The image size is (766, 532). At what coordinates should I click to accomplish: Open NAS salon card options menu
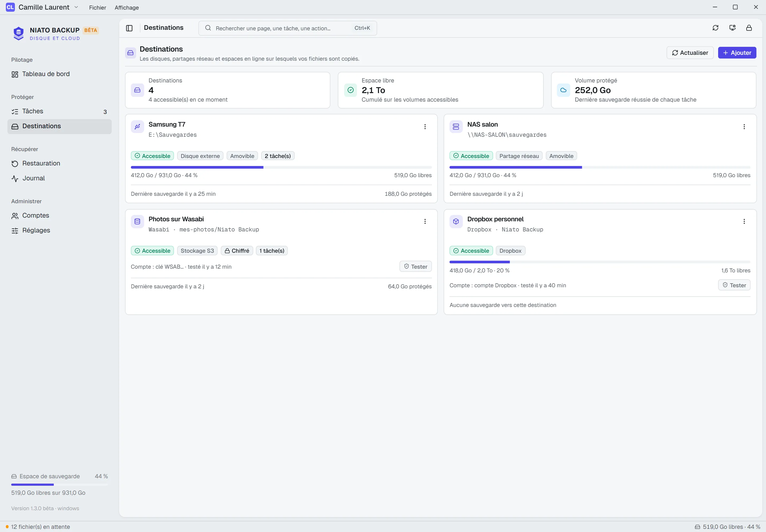click(744, 127)
